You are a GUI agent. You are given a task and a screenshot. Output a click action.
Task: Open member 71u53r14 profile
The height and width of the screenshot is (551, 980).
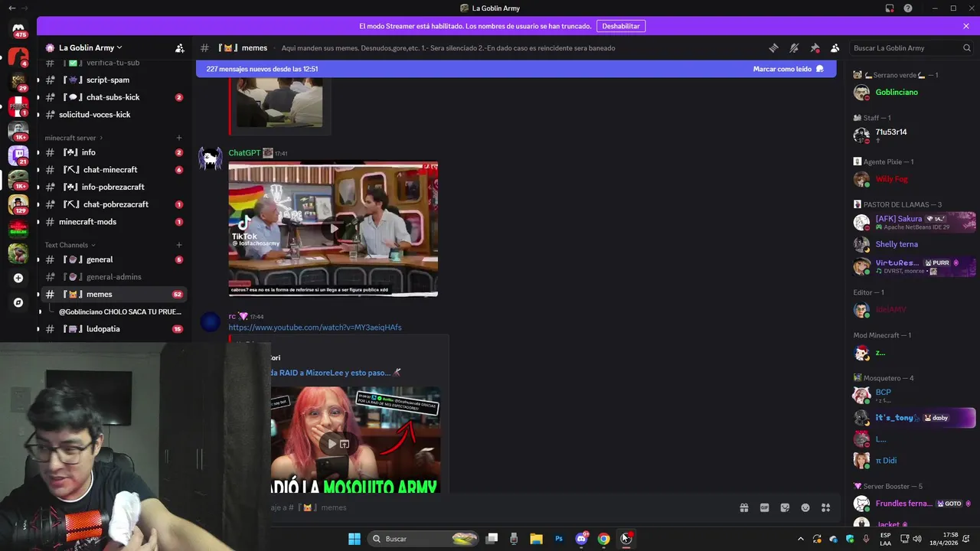tap(913, 135)
